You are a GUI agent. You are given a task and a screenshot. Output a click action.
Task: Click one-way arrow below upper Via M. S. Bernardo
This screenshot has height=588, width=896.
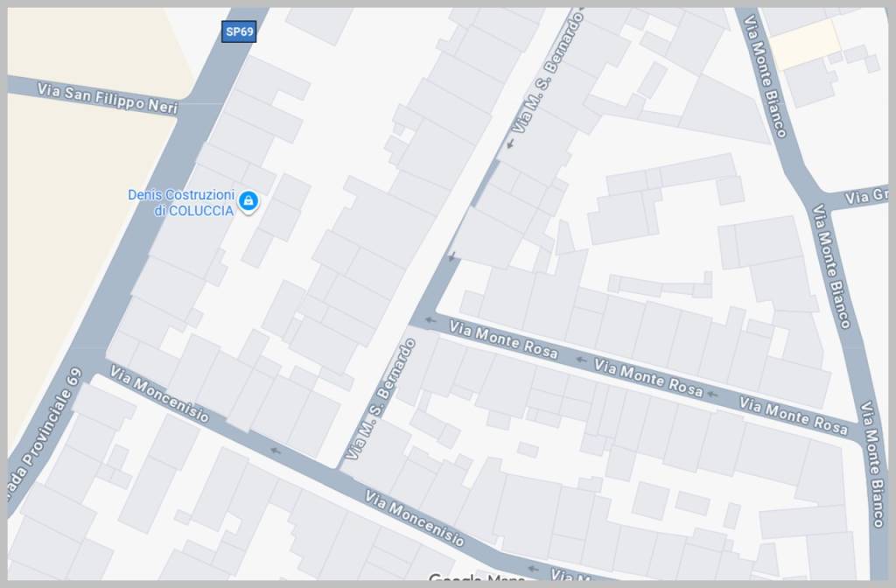(x=510, y=143)
